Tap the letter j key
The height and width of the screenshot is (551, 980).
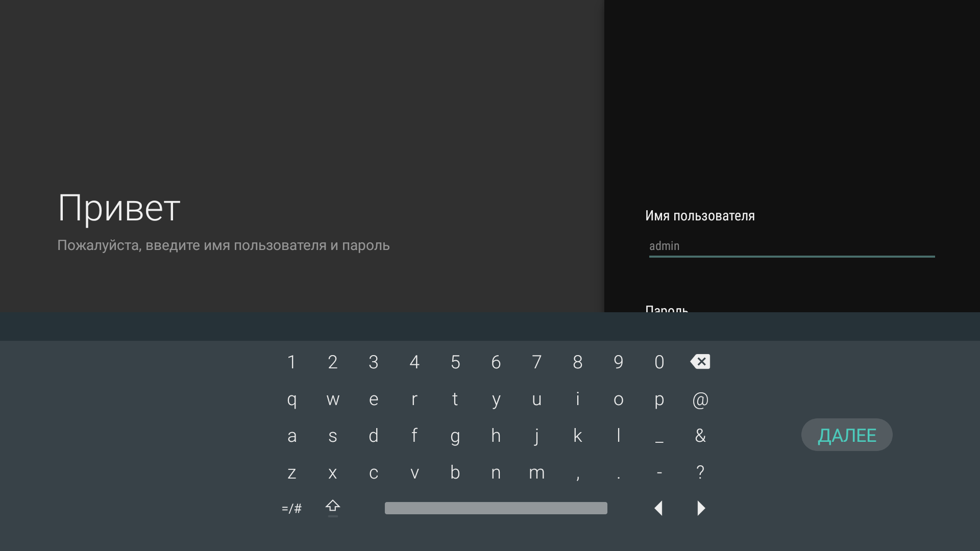tap(537, 437)
